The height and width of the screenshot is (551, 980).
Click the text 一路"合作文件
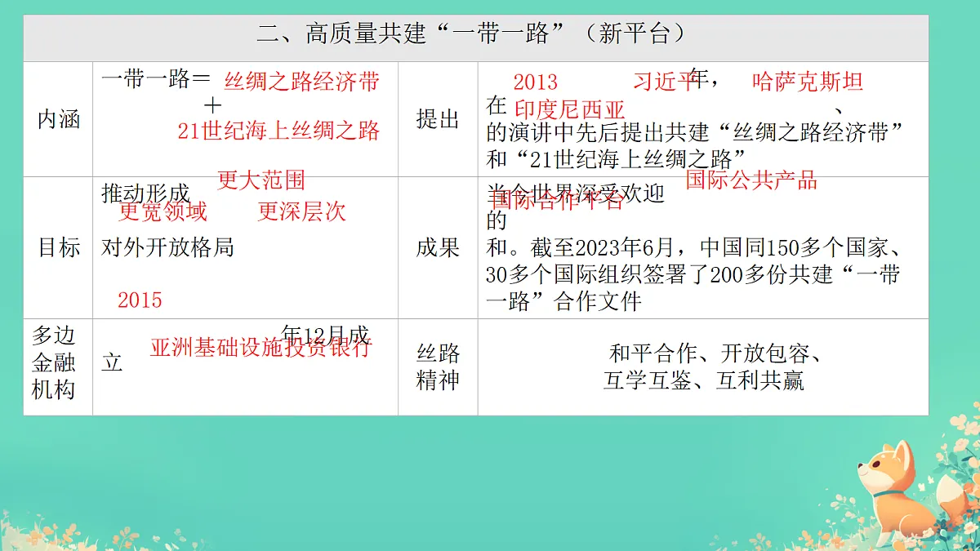click(563, 300)
